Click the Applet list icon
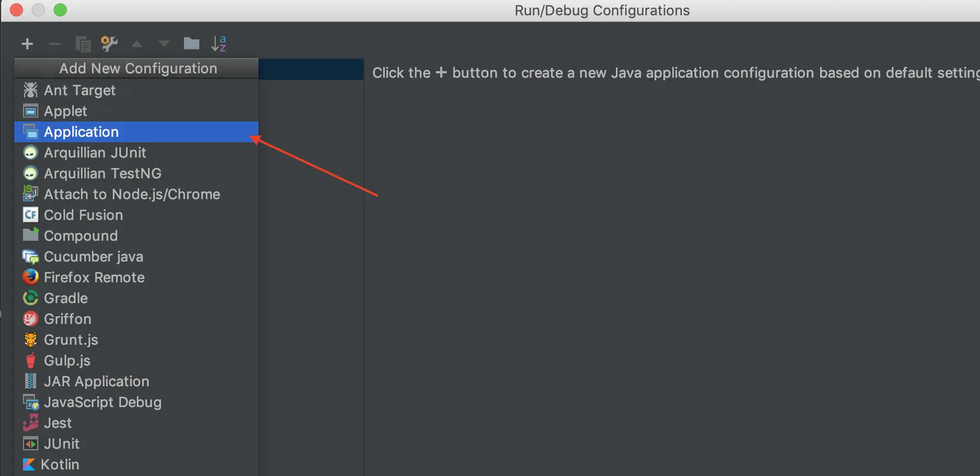The height and width of the screenshot is (476, 980). [x=31, y=111]
